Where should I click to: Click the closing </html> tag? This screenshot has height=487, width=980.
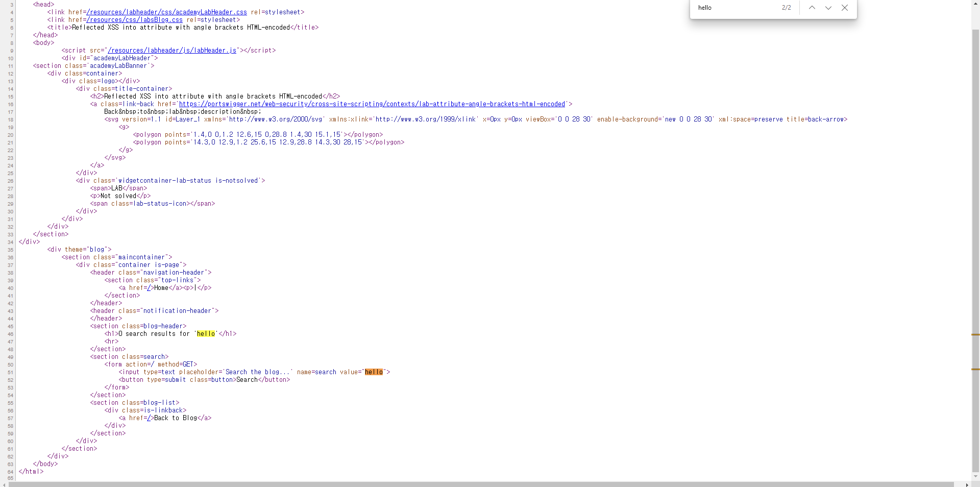click(31, 472)
